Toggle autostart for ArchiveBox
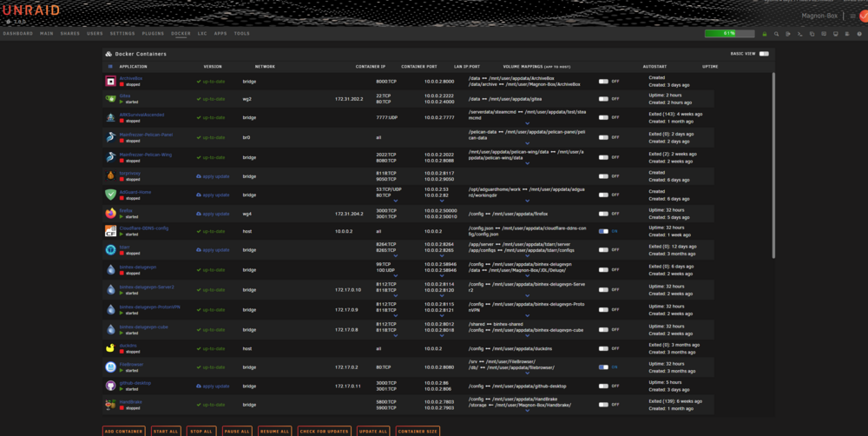The image size is (868, 436). [x=603, y=82]
